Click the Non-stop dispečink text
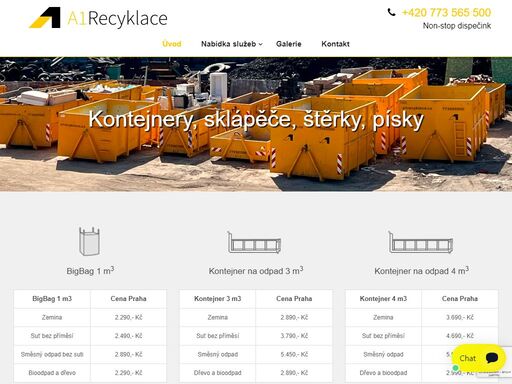The image size is (512, 384). pyautogui.click(x=457, y=26)
